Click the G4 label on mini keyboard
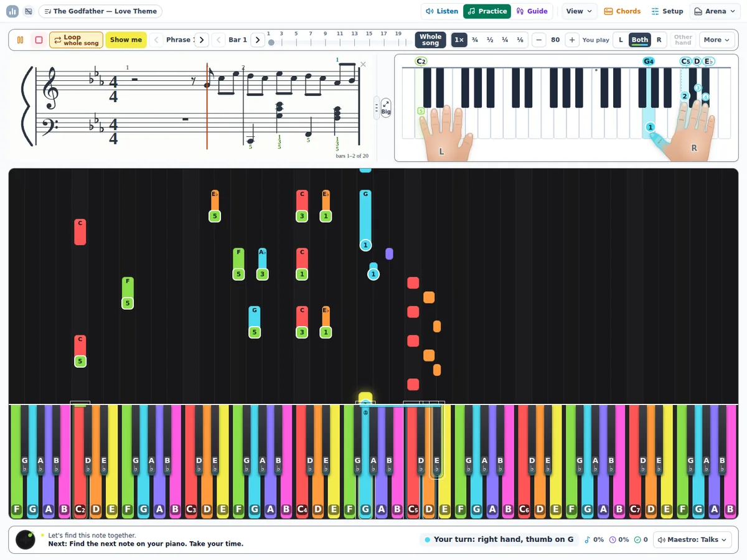Screen dimensions: 747x560 click(649, 61)
